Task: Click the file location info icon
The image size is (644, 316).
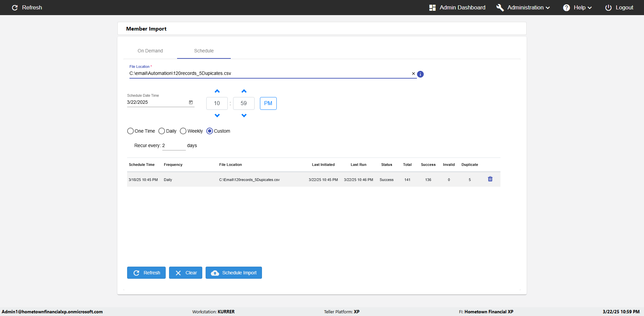Action: coord(420,74)
